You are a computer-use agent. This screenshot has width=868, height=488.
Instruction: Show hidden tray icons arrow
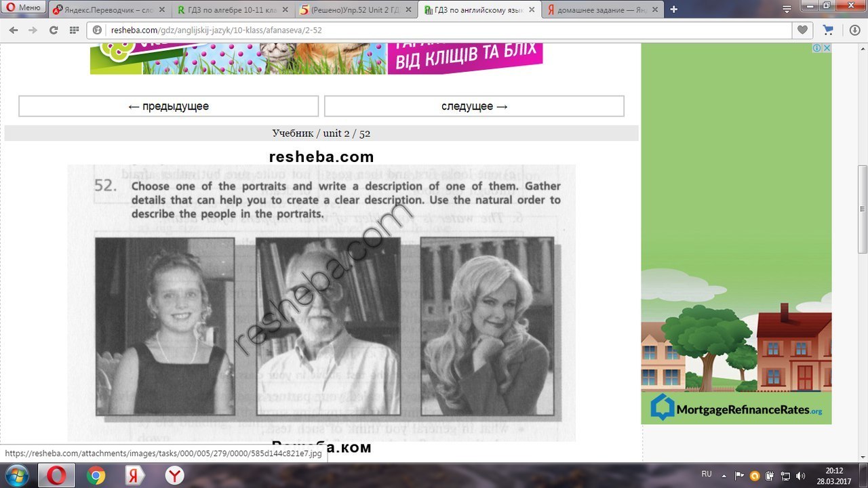(x=724, y=476)
